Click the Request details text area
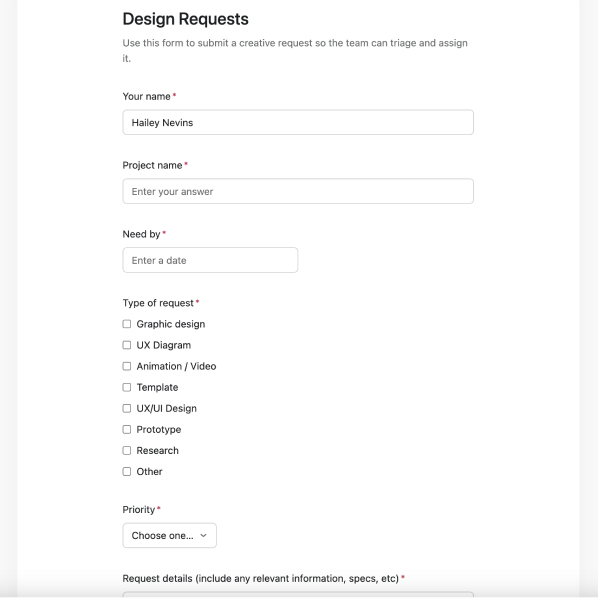598x598 pixels. (x=298, y=595)
